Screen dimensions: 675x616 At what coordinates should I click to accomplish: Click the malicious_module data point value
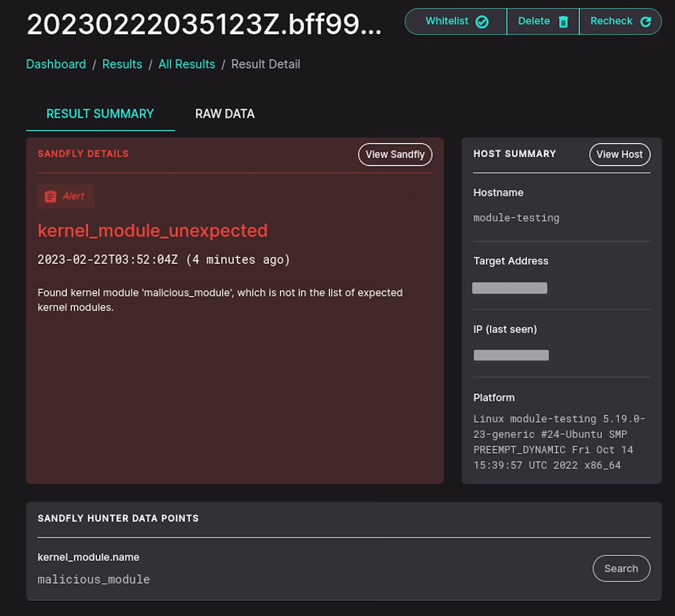coord(94,579)
